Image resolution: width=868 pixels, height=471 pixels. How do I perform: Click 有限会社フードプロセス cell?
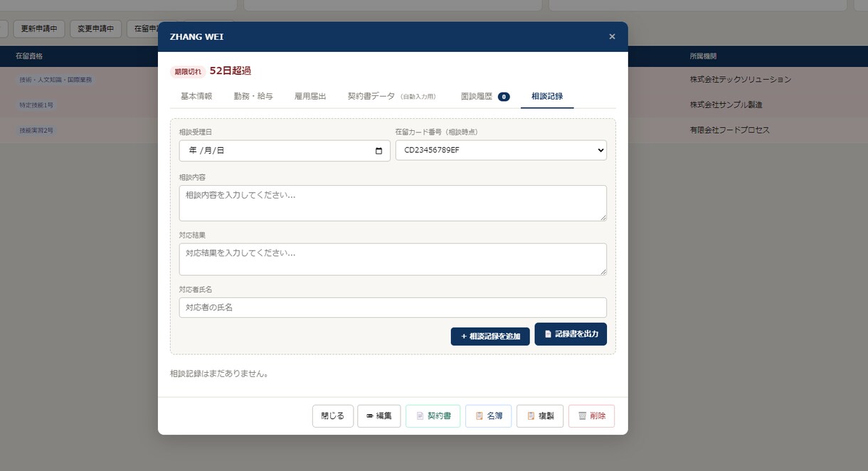point(729,131)
